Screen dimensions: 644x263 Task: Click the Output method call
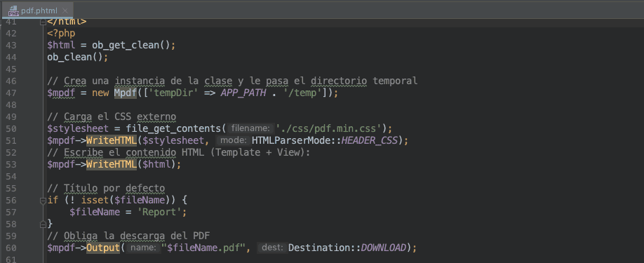tap(102, 248)
